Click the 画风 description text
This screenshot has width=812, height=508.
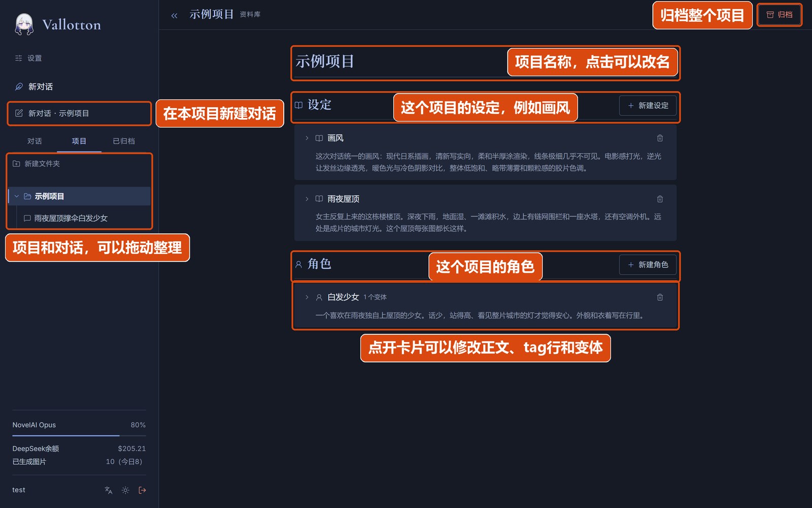coord(488,162)
